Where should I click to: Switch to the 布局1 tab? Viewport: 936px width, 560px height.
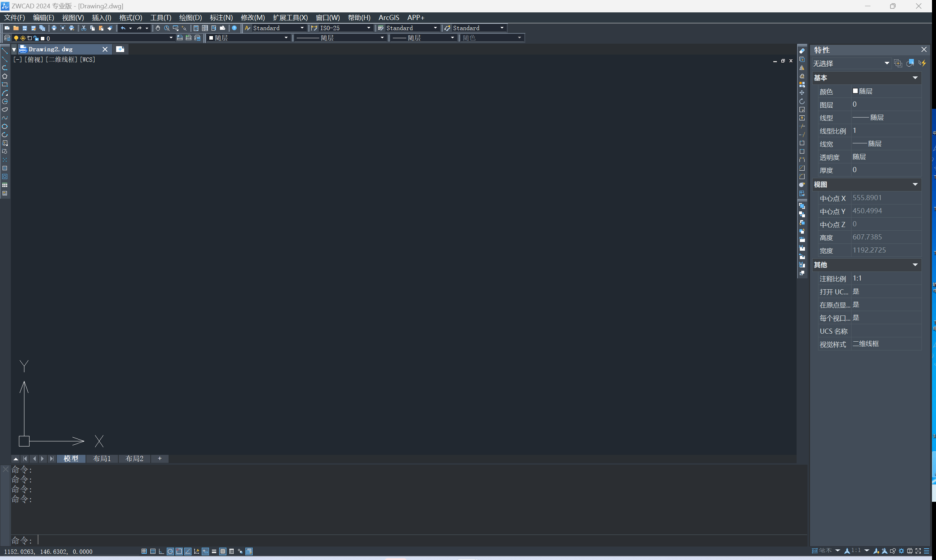pyautogui.click(x=102, y=458)
